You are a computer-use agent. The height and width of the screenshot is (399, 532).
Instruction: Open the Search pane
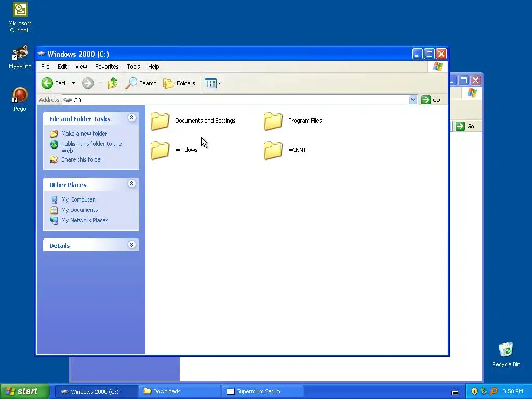141,83
